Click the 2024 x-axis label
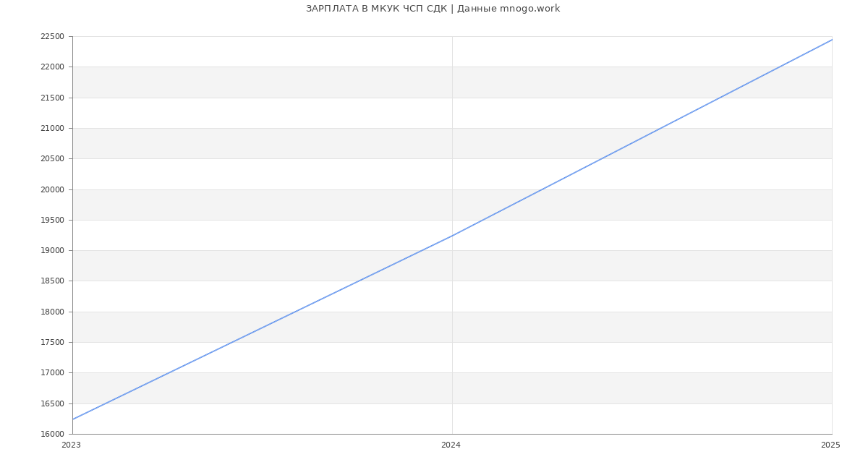Image resolution: width=868 pixels, height=470 pixels. [451, 445]
